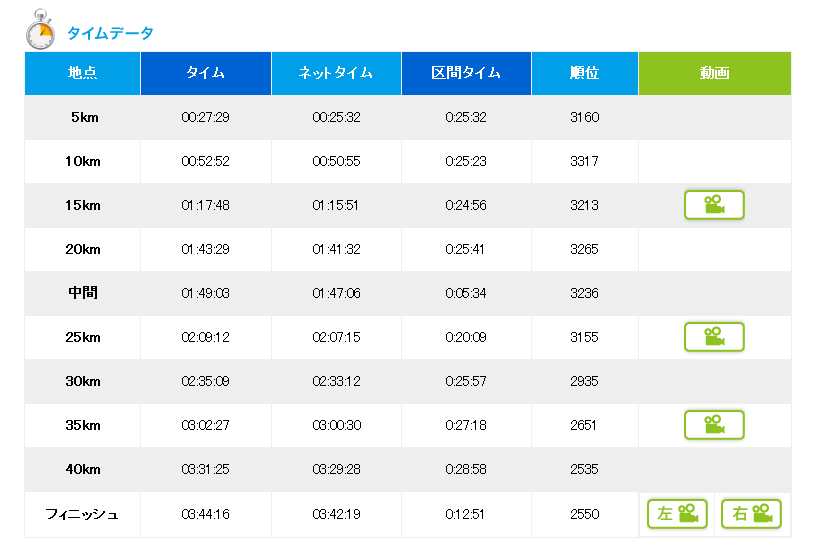
Task: Click the 区間タイム column header
Action: 466,73
